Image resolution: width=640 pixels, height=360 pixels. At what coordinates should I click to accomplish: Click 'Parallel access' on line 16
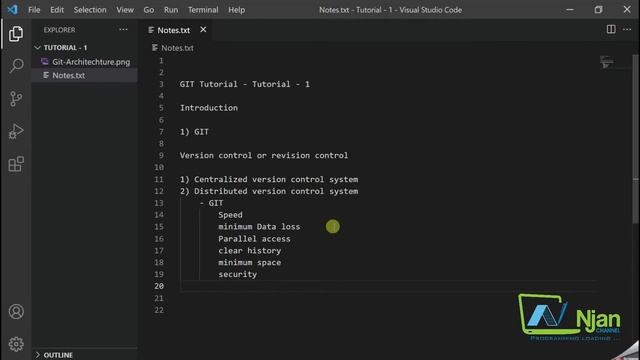[254, 239]
